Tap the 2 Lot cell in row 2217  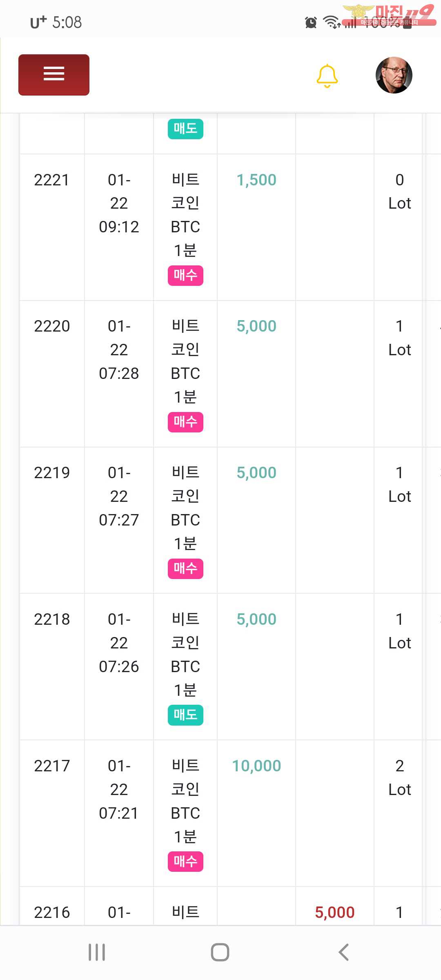point(399,777)
